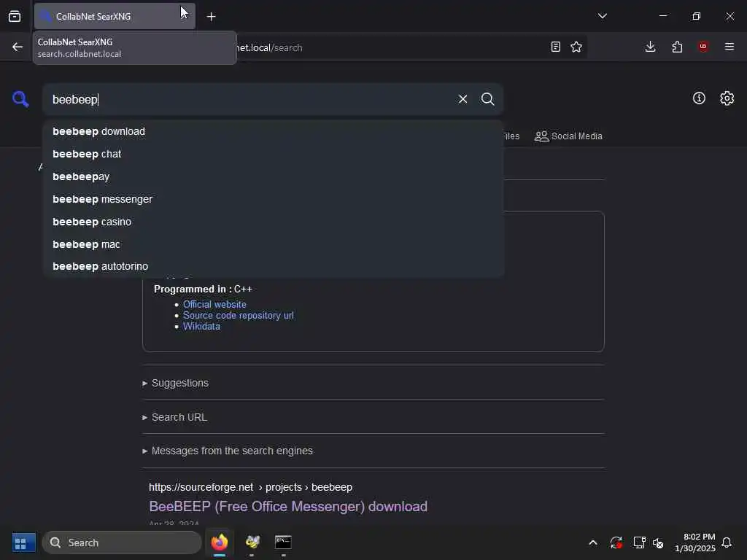Viewport: 747px width, 560px height.
Task: Open Firefox application hamburger menu
Action: pos(729,47)
